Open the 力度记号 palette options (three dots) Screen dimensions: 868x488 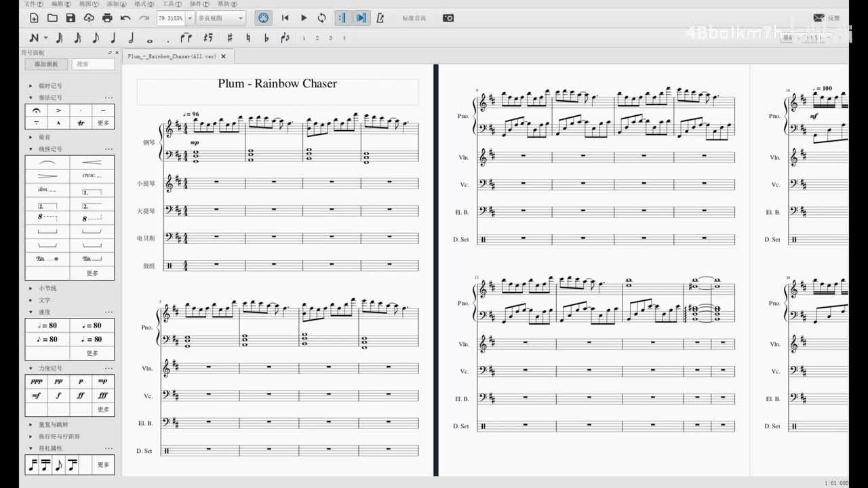(x=108, y=368)
